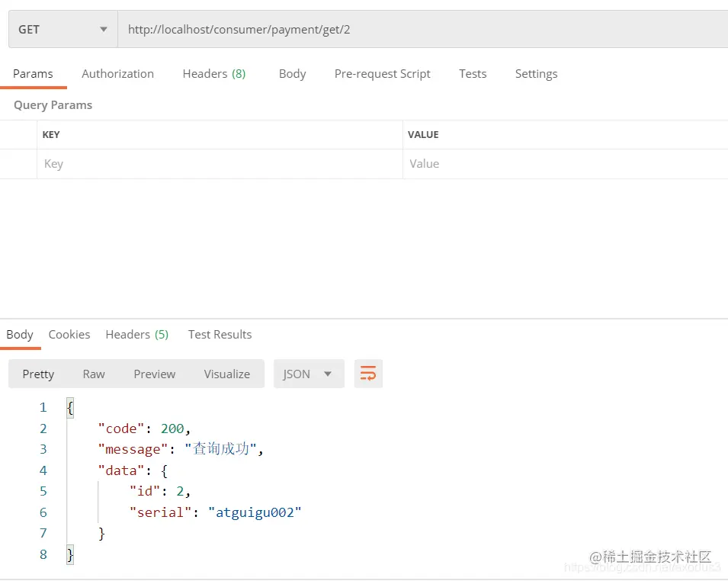Switch to the request Body tab
Screen dimensions: 728x581
[293, 74]
